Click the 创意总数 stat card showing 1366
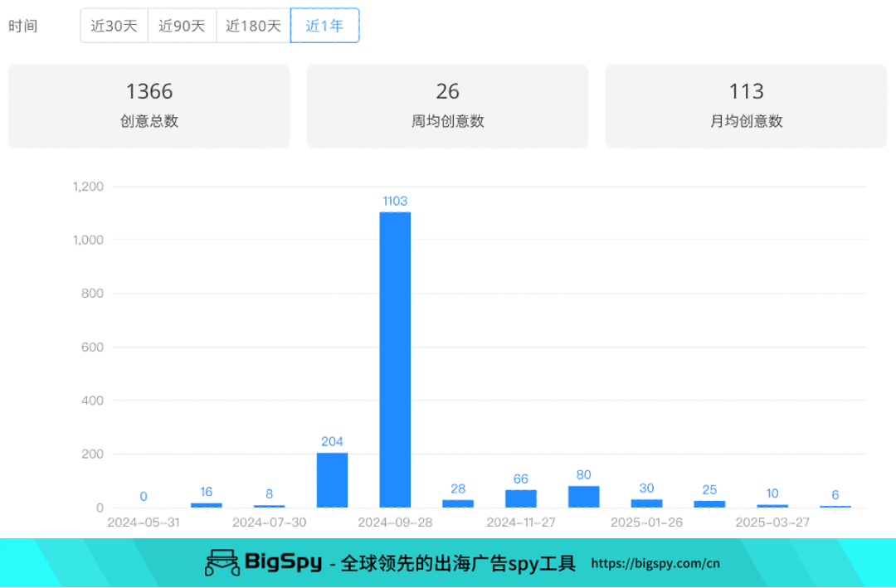896x588 pixels. 149,105
